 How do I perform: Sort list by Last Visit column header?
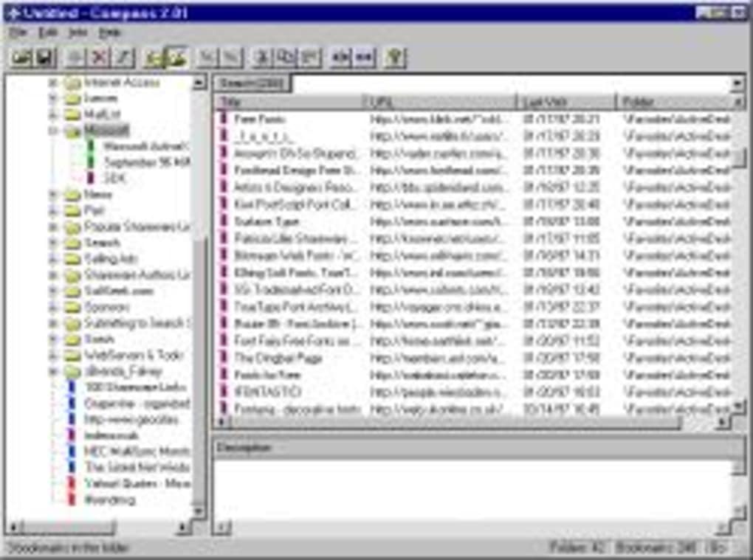567,102
